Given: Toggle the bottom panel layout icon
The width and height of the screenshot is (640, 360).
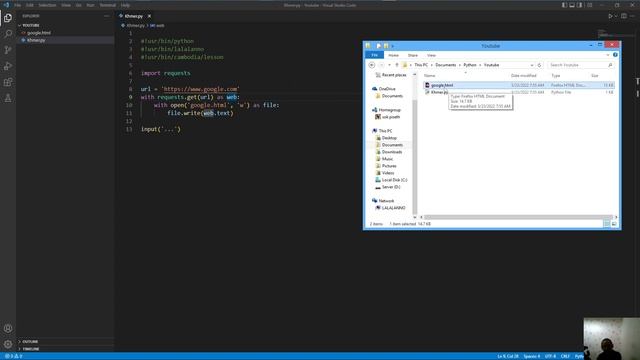Looking at the screenshot, I should pos(572,5).
